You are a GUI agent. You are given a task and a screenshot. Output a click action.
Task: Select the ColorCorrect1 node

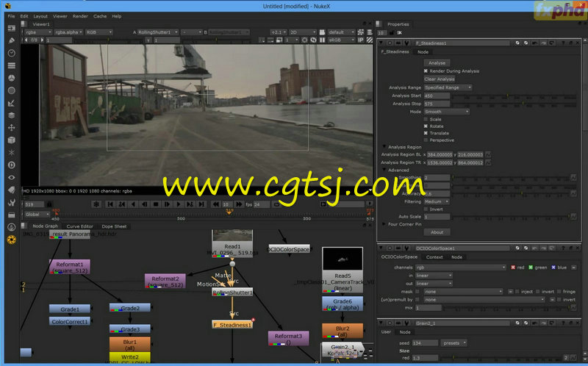(x=70, y=322)
